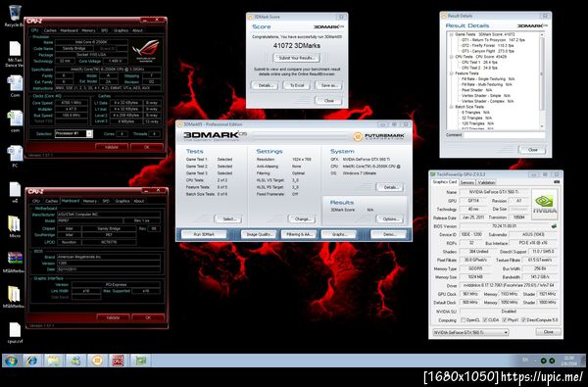
Task: Click Options in the Results section
Action: tap(390, 219)
